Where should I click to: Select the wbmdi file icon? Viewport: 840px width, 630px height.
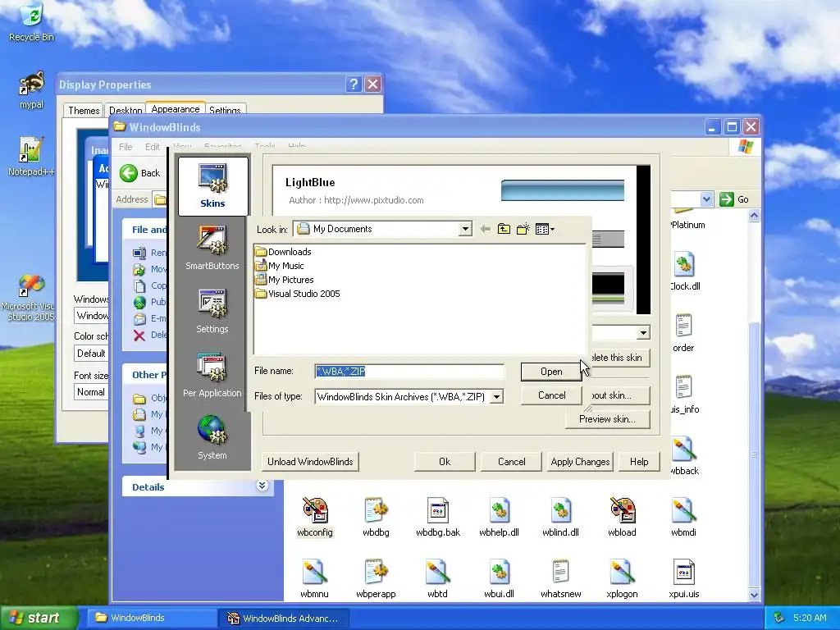tap(683, 517)
